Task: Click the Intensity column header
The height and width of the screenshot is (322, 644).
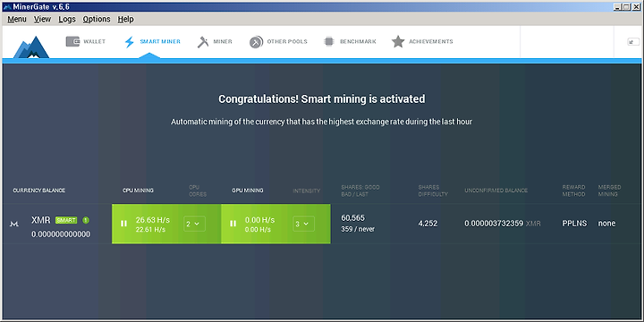Action: tap(307, 191)
